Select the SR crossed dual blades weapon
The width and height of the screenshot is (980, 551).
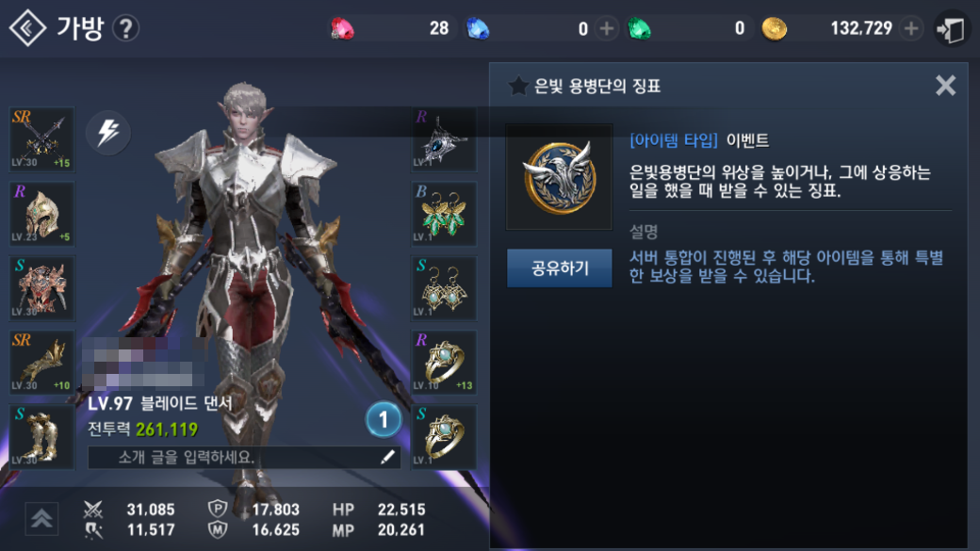(41, 139)
